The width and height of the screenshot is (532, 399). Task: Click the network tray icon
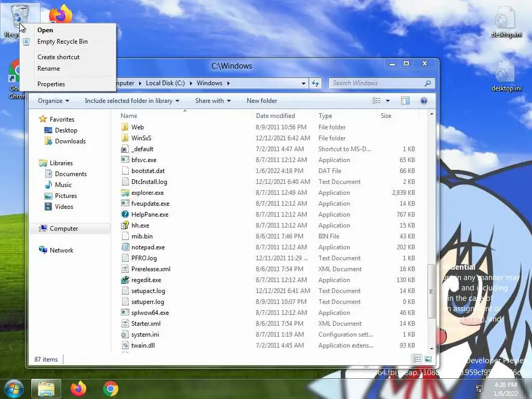480,389
